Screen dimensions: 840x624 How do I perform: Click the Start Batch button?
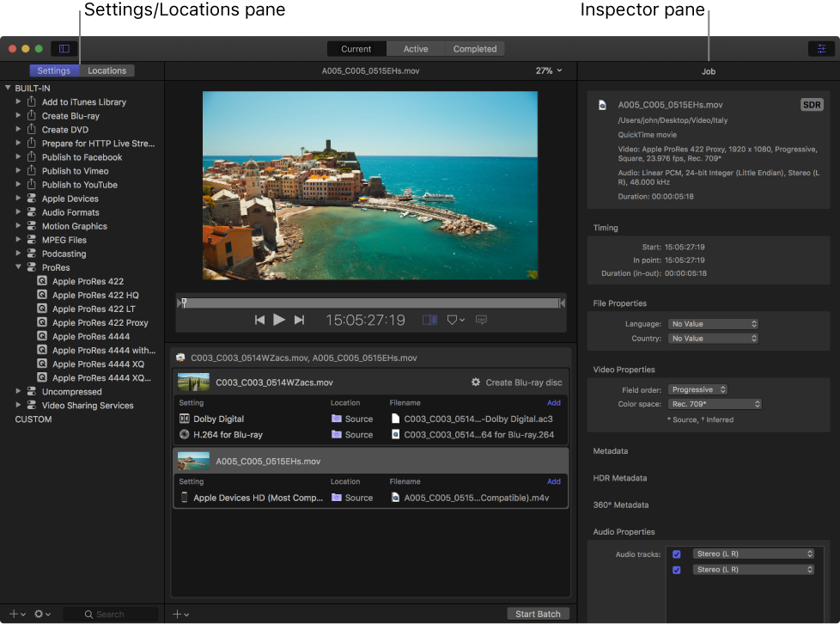538,614
